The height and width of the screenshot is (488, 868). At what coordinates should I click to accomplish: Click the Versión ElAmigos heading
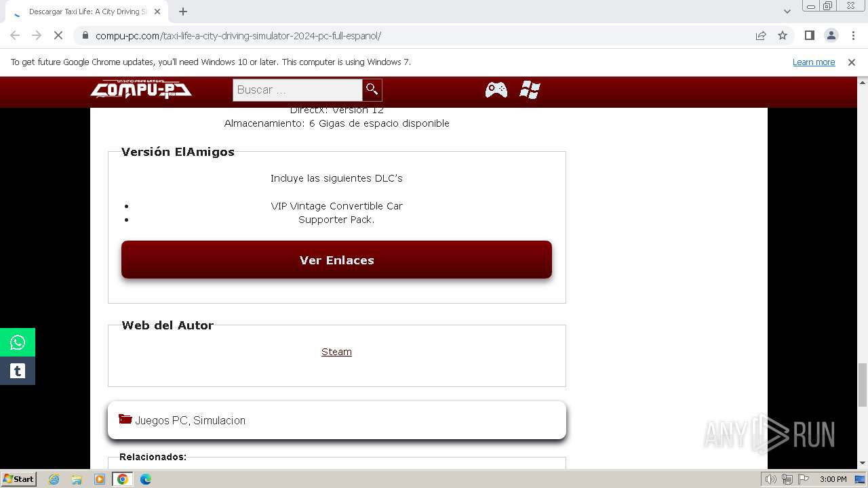click(x=178, y=152)
